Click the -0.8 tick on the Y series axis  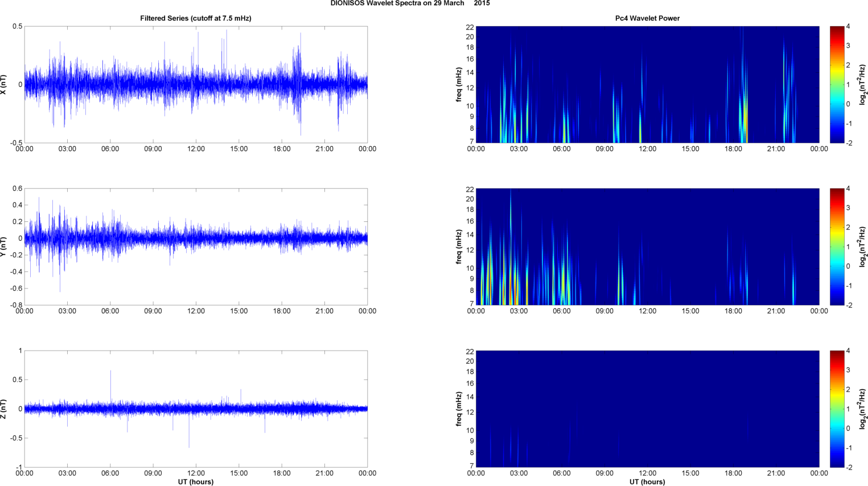[16, 305]
